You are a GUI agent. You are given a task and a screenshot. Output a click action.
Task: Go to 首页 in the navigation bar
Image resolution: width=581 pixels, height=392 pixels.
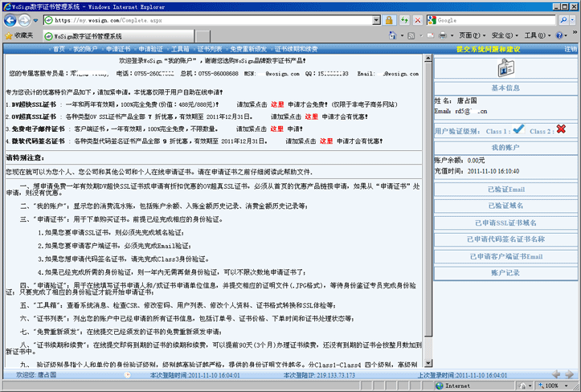click(x=59, y=49)
